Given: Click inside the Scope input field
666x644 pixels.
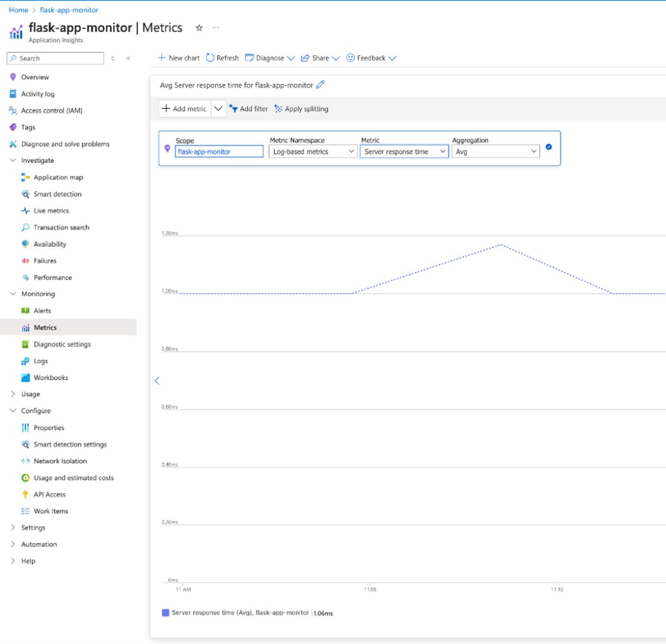Looking at the screenshot, I should coord(218,151).
